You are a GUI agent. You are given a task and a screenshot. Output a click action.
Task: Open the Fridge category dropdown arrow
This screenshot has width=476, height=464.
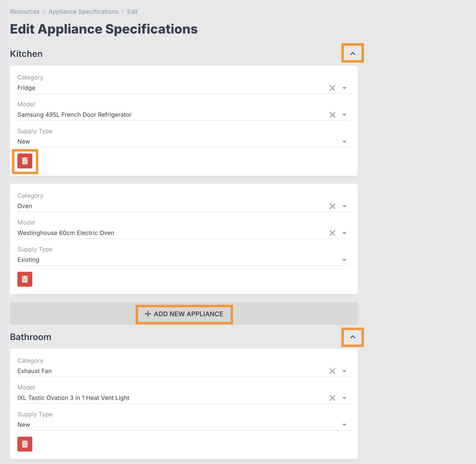[344, 88]
